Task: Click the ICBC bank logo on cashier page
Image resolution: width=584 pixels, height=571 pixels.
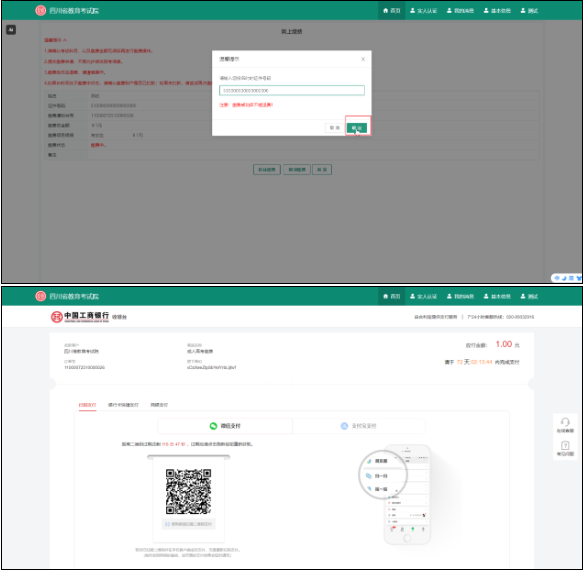Action: (x=80, y=317)
